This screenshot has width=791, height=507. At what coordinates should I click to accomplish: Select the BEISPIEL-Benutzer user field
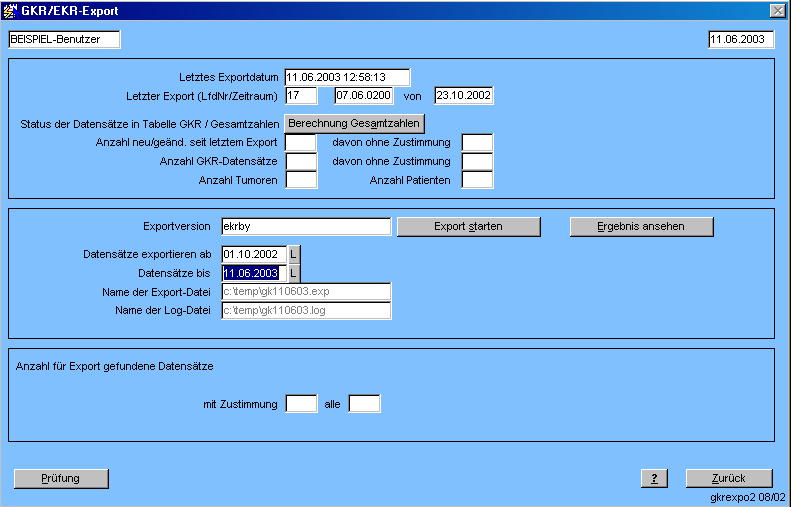[x=63, y=39]
